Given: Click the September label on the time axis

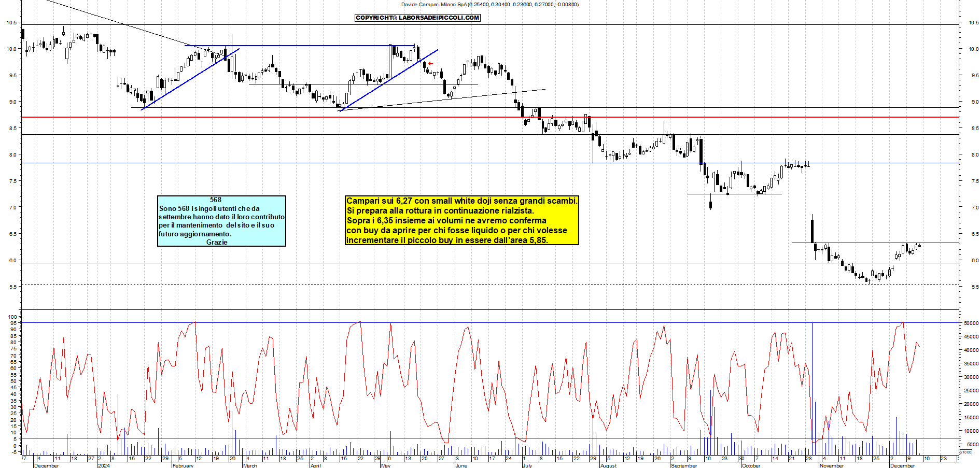Looking at the screenshot, I should (684, 465).
